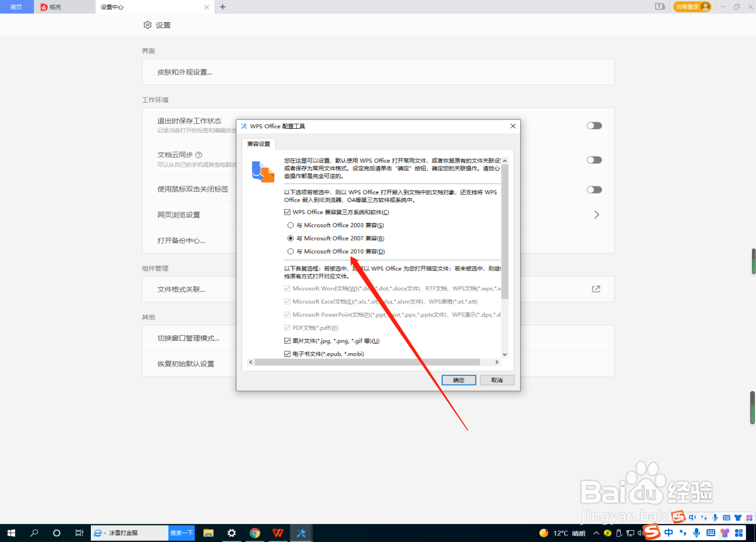Click the window layout icon near the login button

coord(660,7)
